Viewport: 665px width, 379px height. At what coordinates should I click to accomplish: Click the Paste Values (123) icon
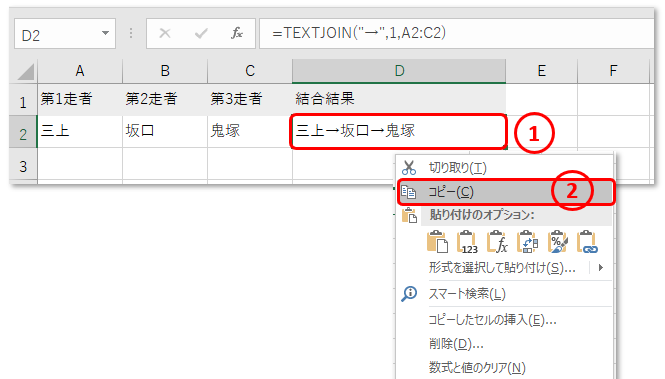pyautogui.click(x=467, y=242)
